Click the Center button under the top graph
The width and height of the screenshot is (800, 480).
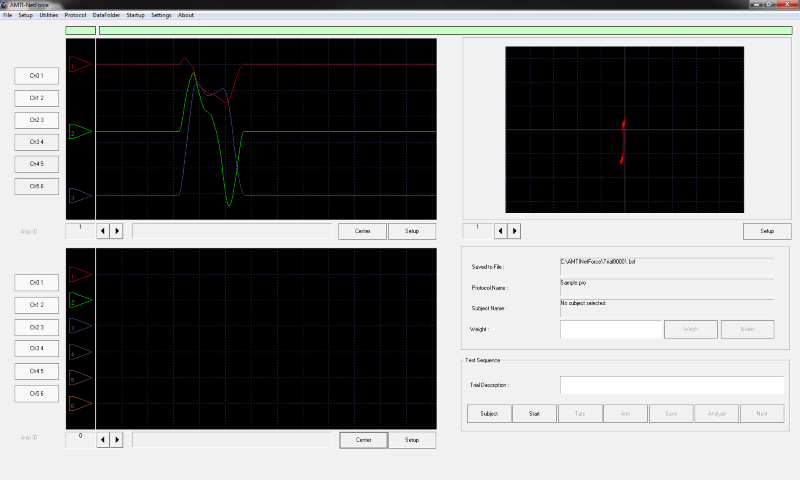(362, 231)
